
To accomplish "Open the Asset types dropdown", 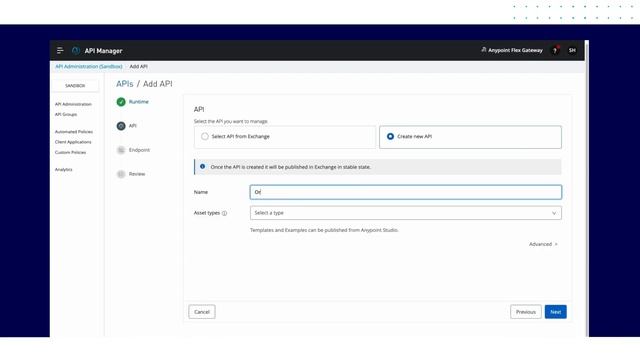I will 406,213.
